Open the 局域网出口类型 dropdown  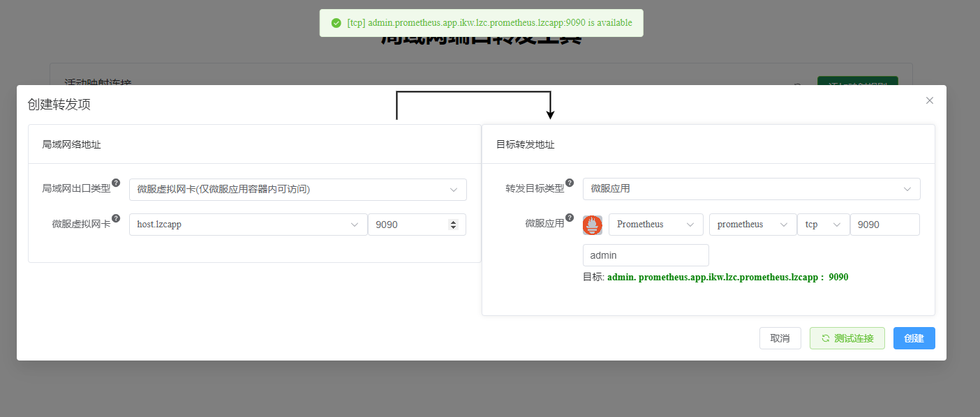click(298, 189)
